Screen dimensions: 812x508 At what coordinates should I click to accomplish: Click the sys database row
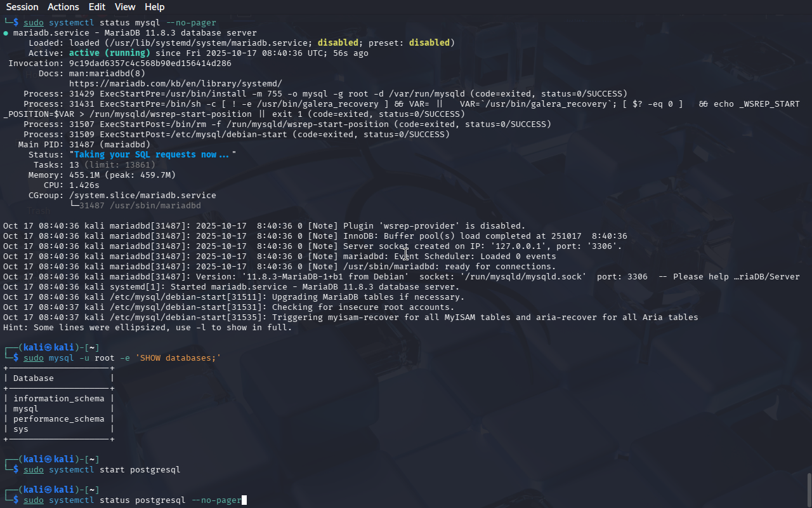[21, 429]
